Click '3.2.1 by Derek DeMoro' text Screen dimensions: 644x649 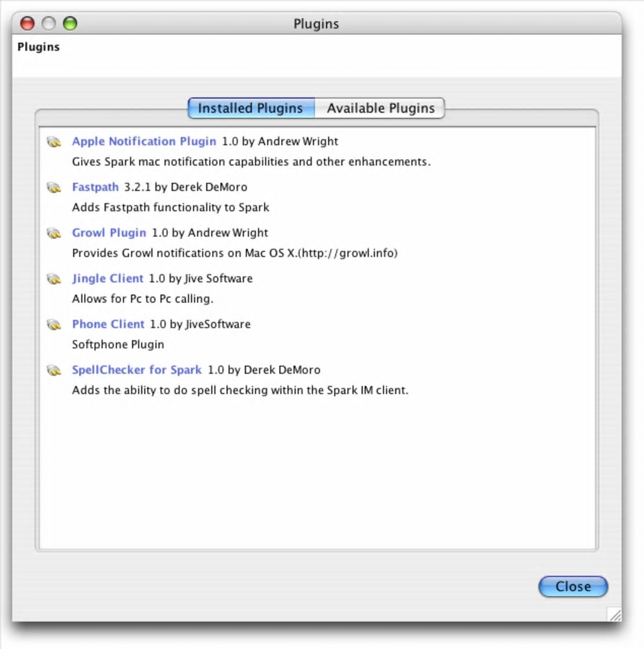186,187
